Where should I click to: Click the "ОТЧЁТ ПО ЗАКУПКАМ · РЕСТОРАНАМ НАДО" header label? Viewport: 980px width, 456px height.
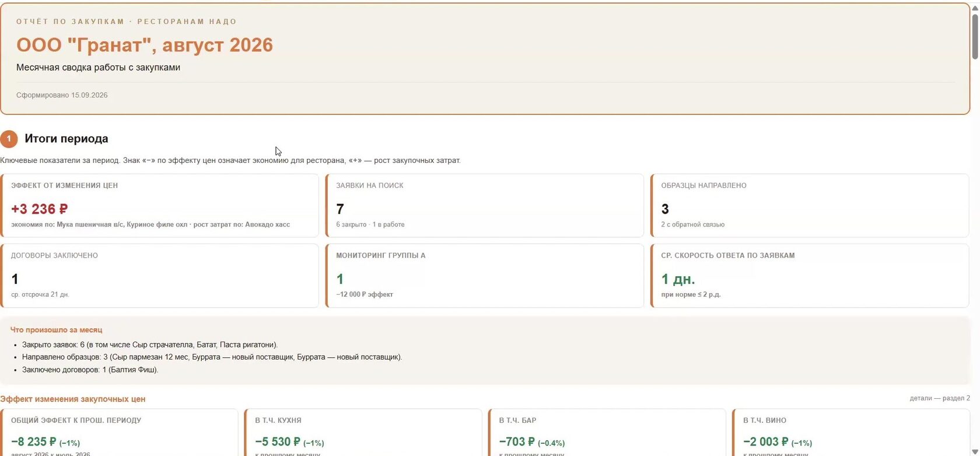tap(127, 22)
